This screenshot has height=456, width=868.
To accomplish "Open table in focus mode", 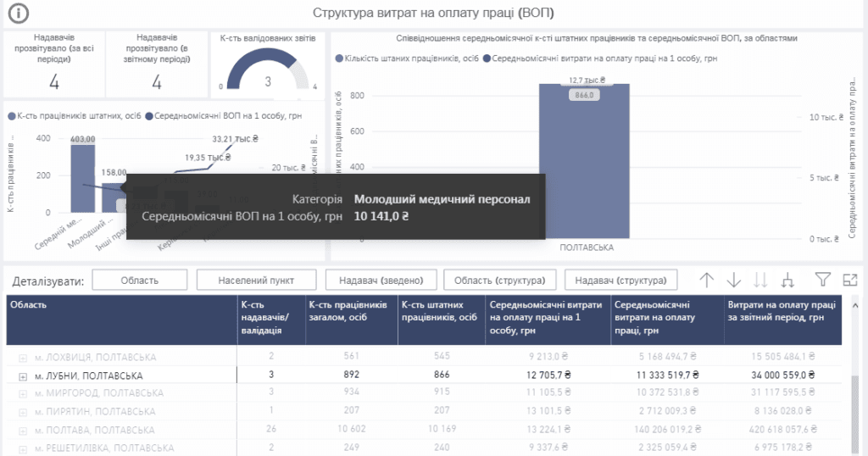I will tap(849, 280).
